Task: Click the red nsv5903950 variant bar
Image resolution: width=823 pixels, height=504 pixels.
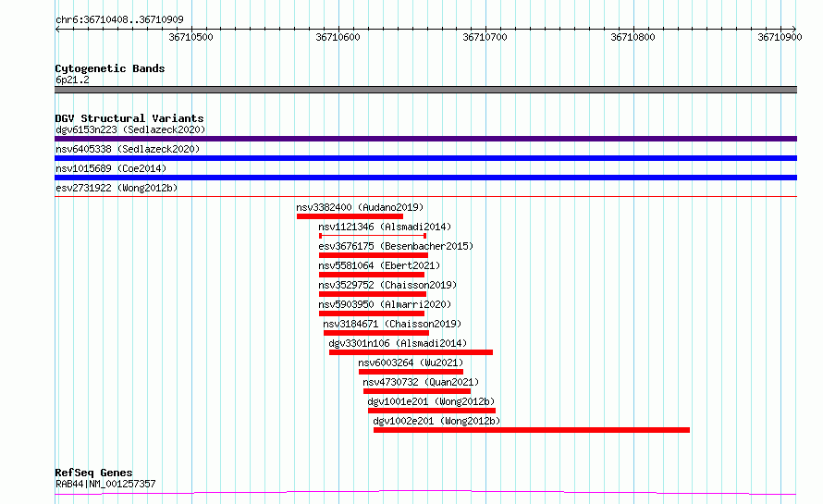Action: coord(371,313)
